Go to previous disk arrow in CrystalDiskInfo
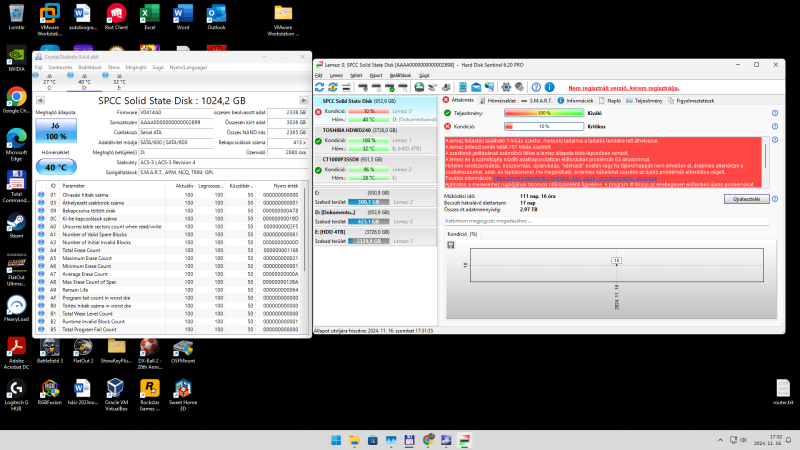The image size is (800, 450). point(40,101)
